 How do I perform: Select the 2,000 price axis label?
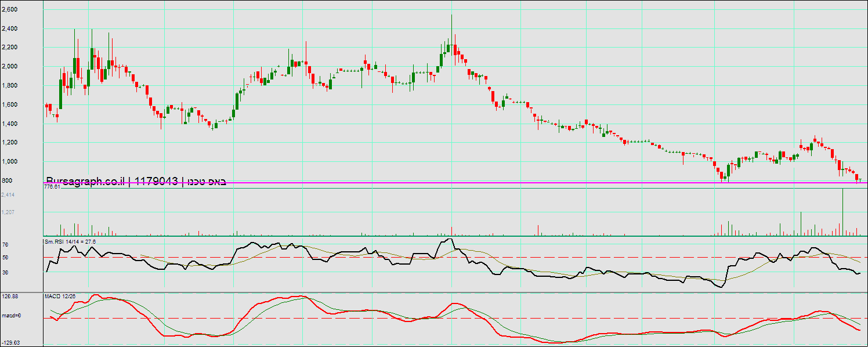(x=10, y=67)
